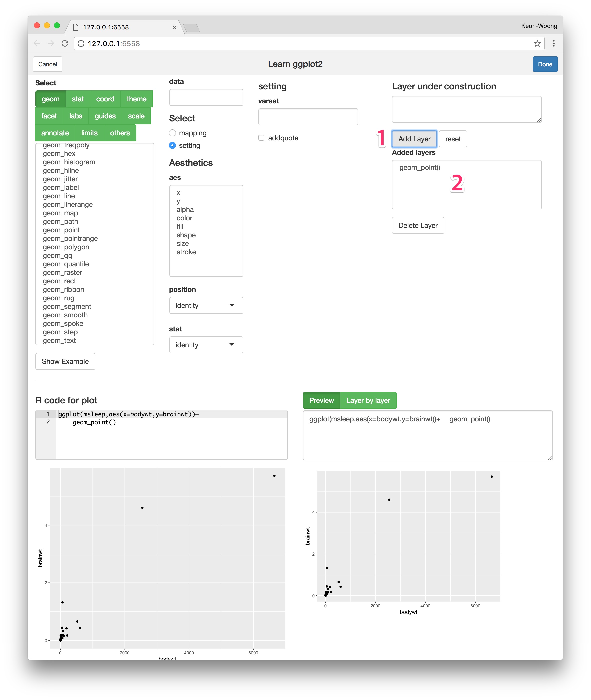Click the reset button
Image resolution: width=591 pixels, height=700 pixels.
coord(454,139)
